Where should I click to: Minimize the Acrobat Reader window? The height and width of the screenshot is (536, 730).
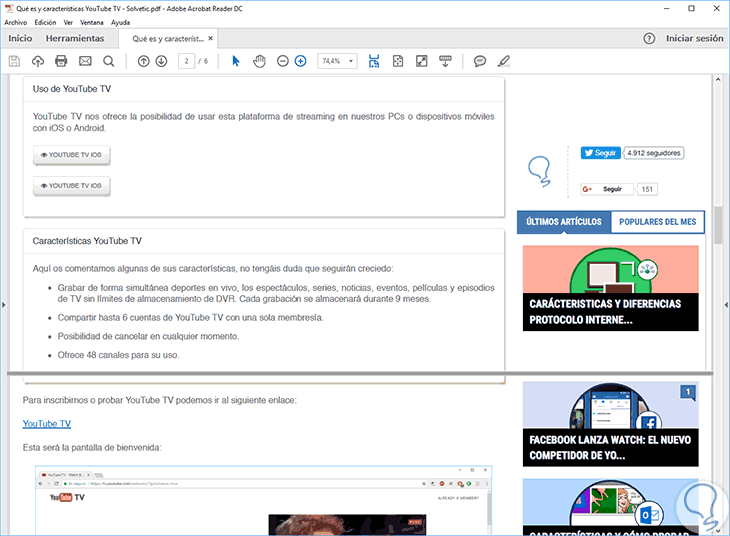coord(666,8)
